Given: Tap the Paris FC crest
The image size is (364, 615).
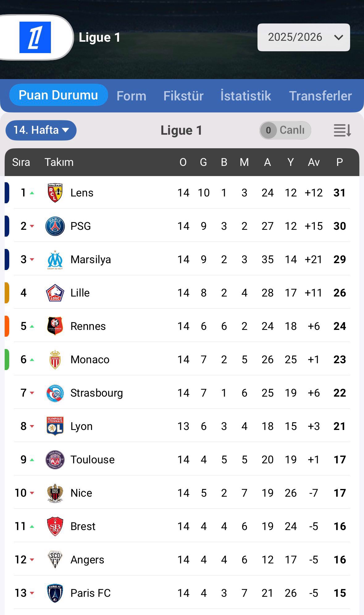Looking at the screenshot, I should pos(55,593).
